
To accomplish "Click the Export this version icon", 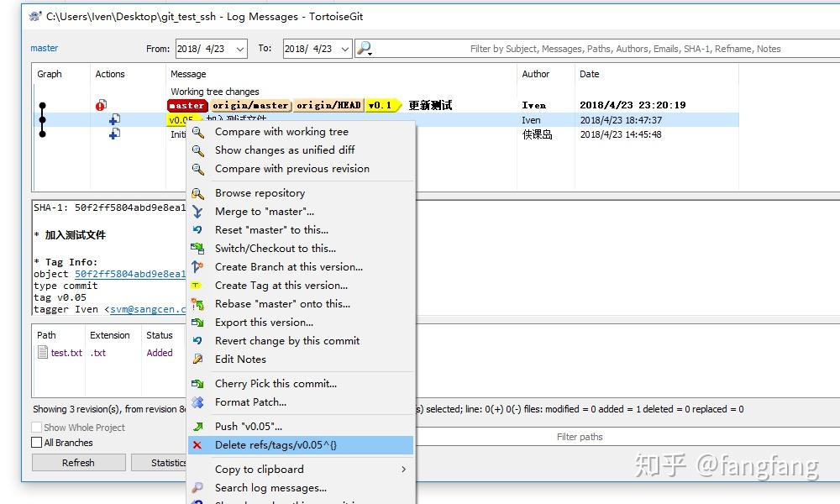I will [x=198, y=322].
